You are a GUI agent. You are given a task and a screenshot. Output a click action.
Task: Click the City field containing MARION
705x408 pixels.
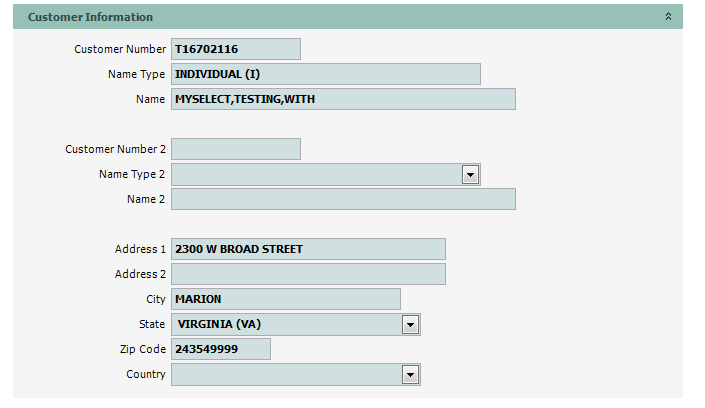(285, 299)
